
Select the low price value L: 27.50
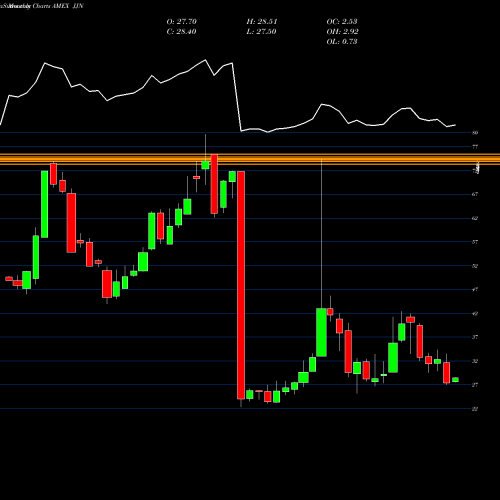click(x=262, y=32)
